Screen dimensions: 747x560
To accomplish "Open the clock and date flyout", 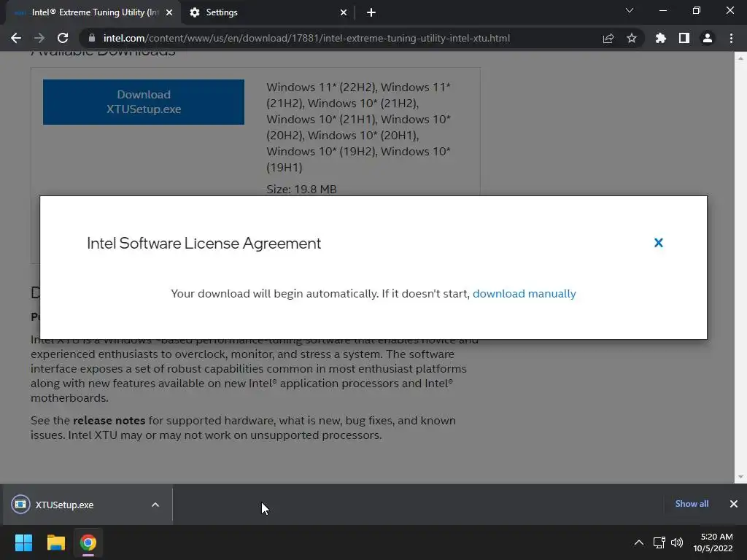I will click(713, 542).
